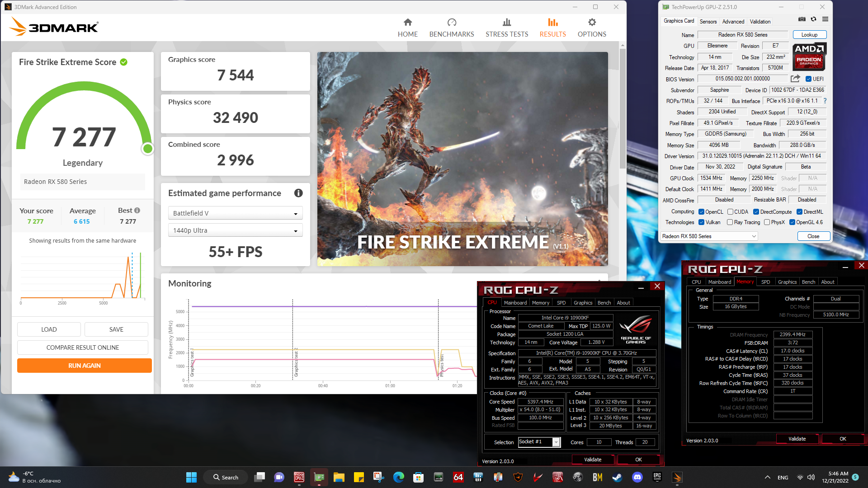This screenshot has width=868, height=488.
Task: Open the Battlefield V game dropdown
Action: [x=235, y=213]
